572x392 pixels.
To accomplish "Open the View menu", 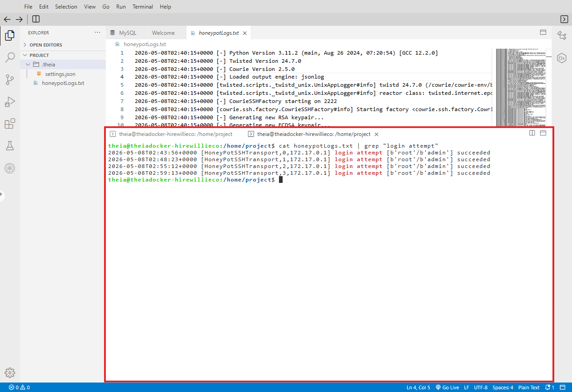I will pyautogui.click(x=90, y=7).
